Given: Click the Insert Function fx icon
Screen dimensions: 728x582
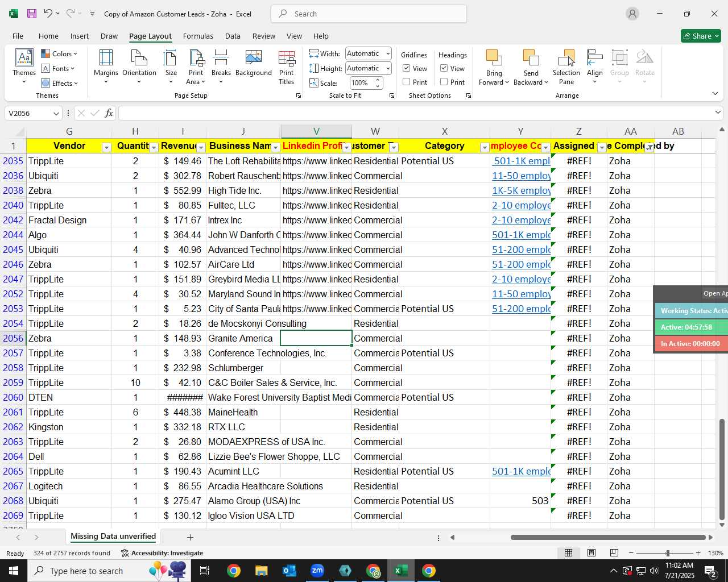Looking at the screenshot, I should click(x=109, y=113).
